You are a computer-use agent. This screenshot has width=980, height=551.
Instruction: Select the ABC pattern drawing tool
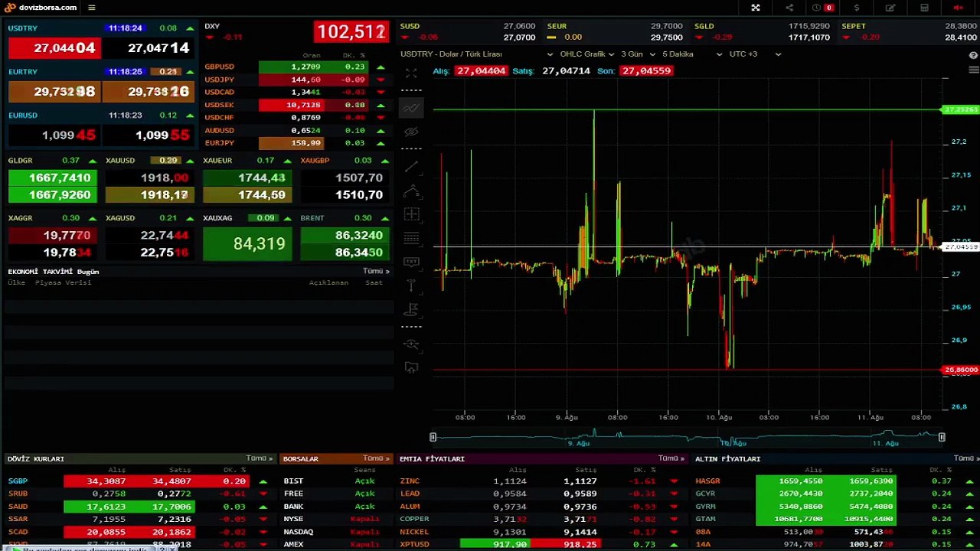(x=411, y=191)
